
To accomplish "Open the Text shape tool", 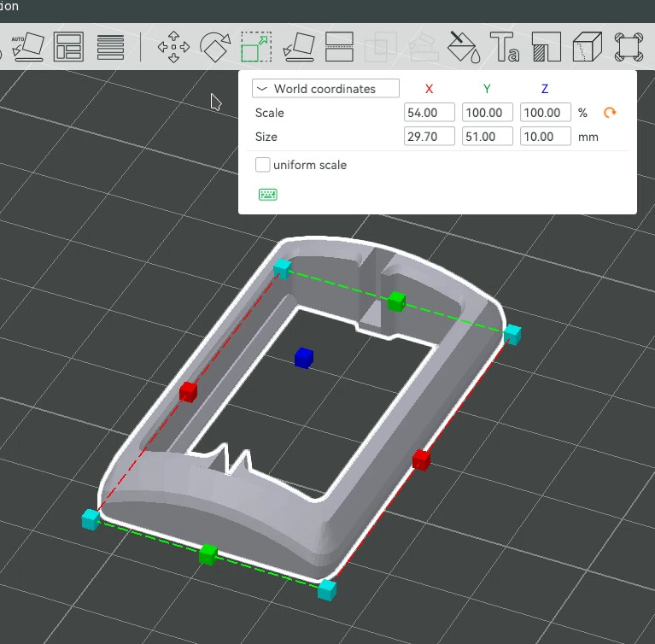I will click(x=504, y=46).
